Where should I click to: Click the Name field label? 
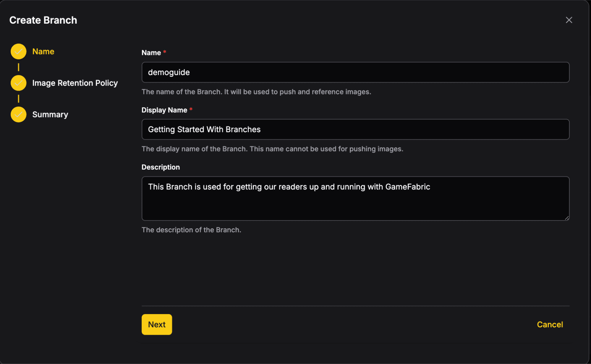[x=151, y=53]
